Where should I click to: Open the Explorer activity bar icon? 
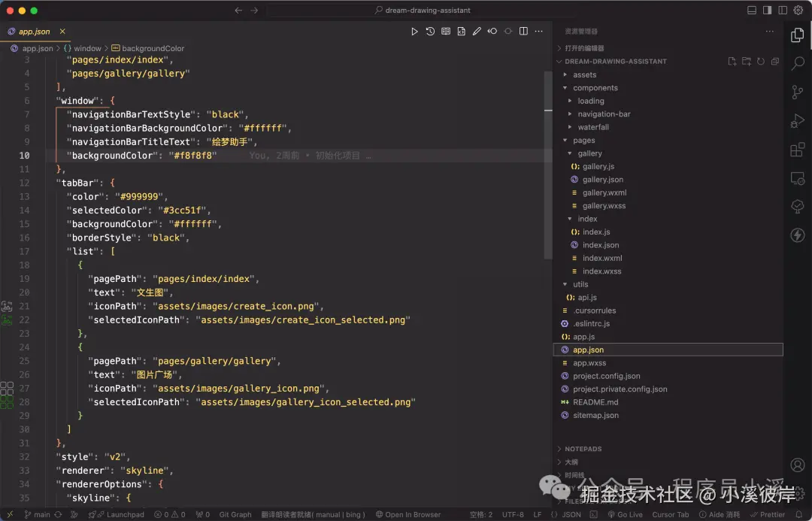798,35
